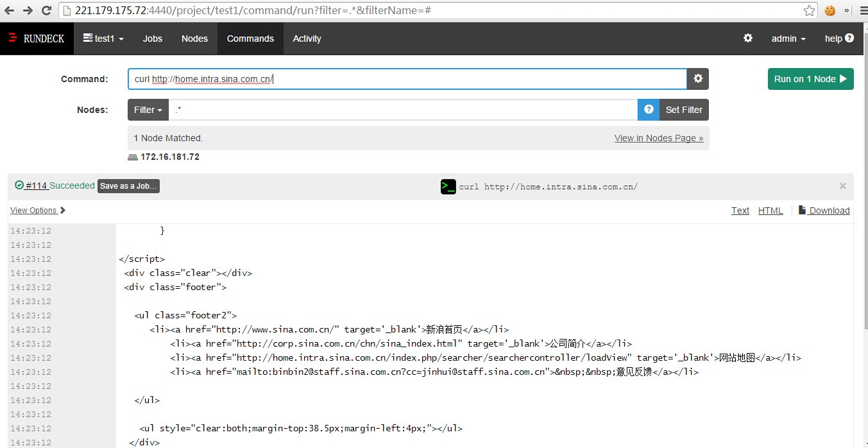The width and height of the screenshot is (868, 448).
Task: Expand View Options
Action: (x=38, y=211)
